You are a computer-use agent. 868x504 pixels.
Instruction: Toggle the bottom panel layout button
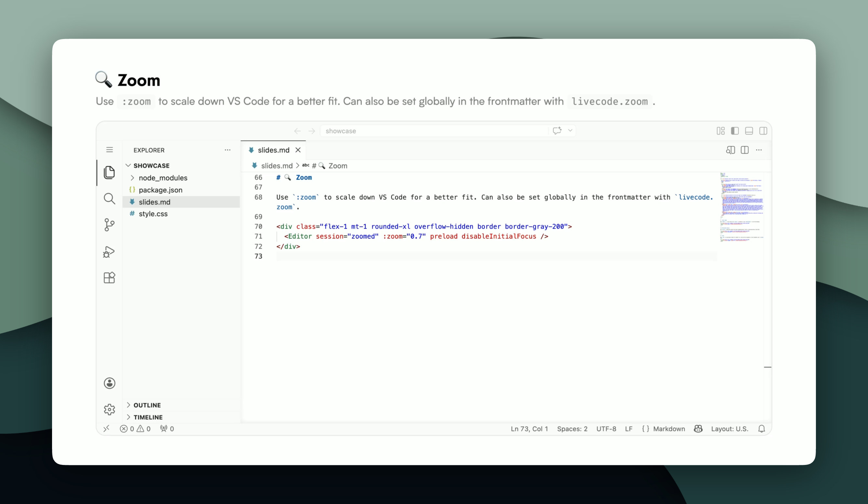pos(749,131)
